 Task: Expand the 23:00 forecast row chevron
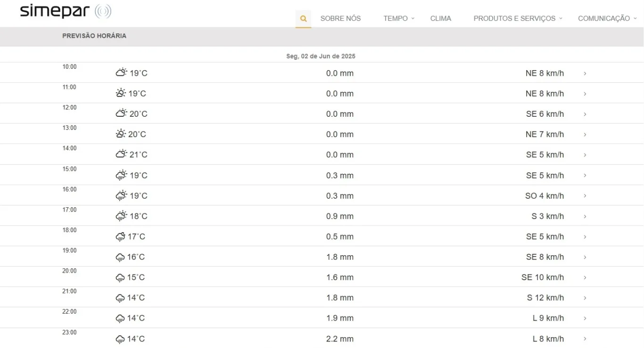(585, 339)
